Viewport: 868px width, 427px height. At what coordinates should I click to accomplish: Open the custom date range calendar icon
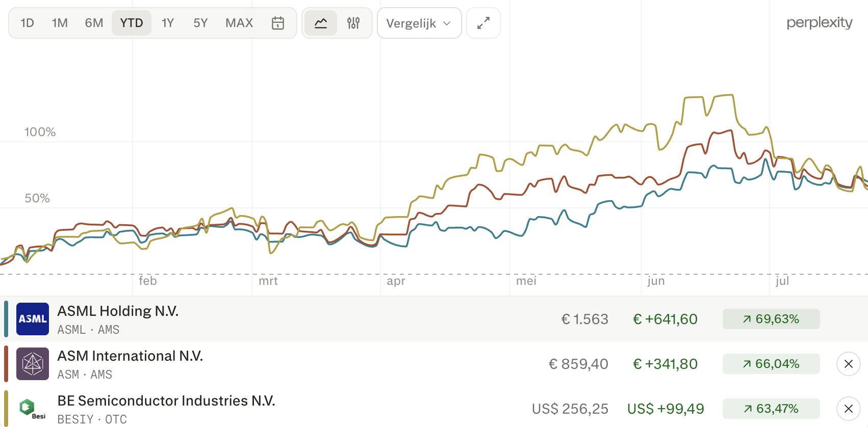(278, 23)
